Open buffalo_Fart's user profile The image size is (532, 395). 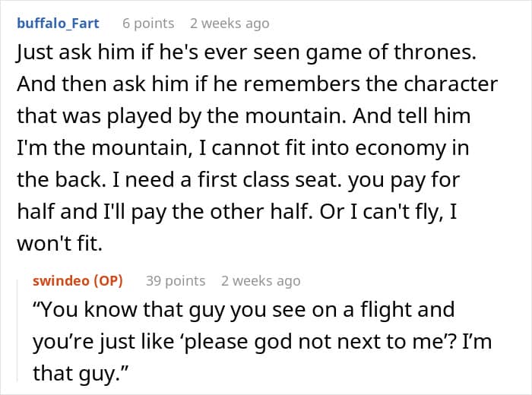coord(58,24)
